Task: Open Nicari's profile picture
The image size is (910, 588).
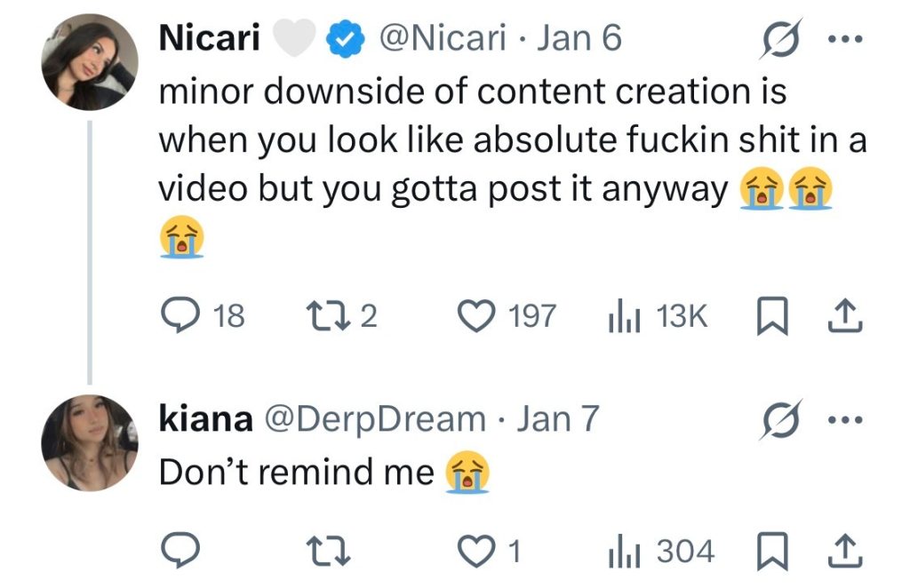Action: (90, 63)
